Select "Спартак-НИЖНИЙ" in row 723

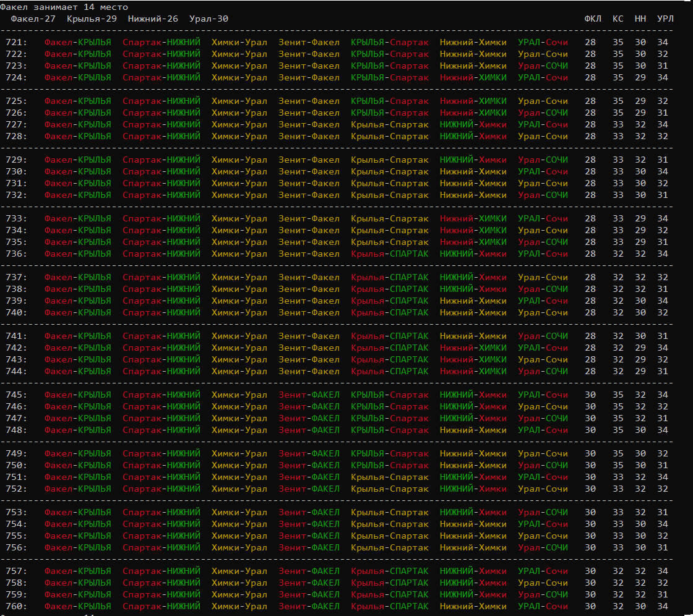point(161,66)
